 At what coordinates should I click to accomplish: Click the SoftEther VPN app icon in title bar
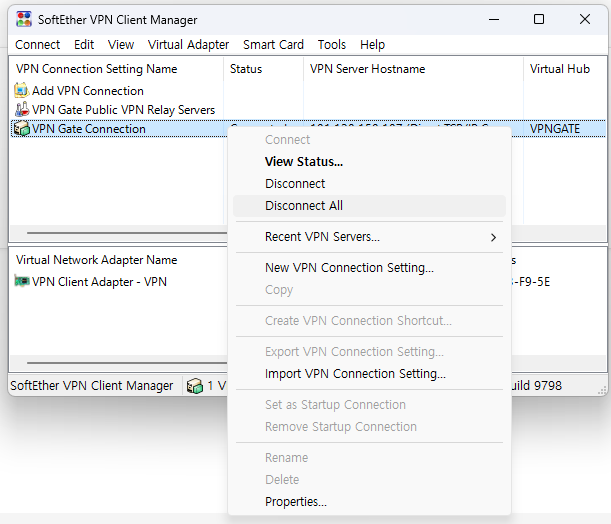coord(24,19)
